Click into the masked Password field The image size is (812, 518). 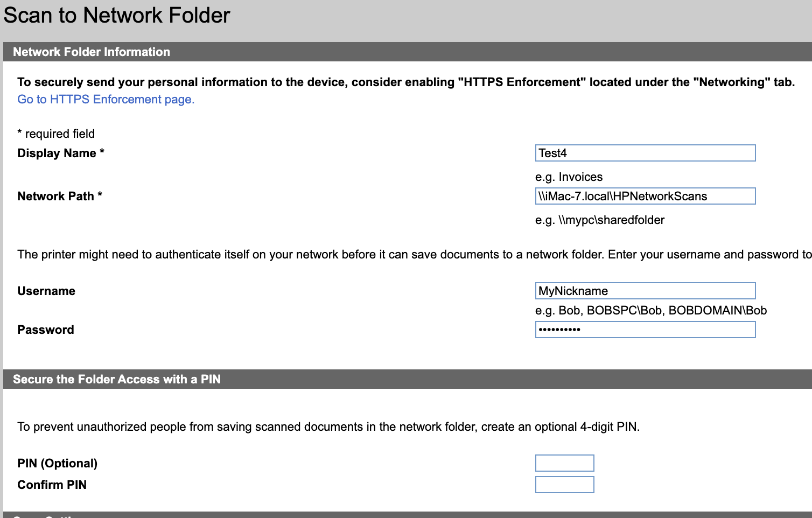click(x=645, y=330)
